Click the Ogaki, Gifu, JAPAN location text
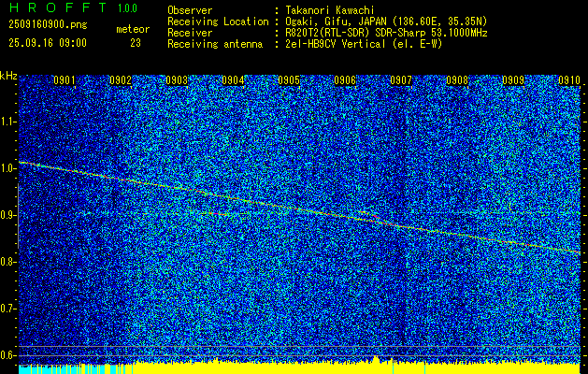588x374 pixels. (386, 22)
